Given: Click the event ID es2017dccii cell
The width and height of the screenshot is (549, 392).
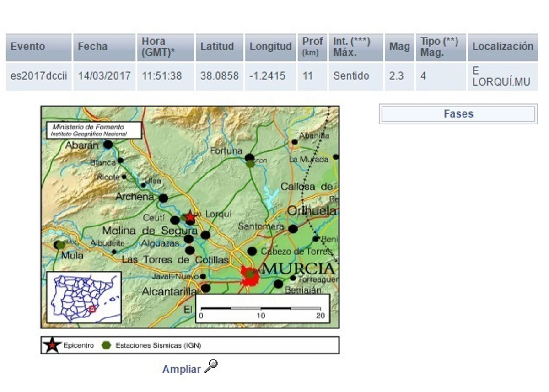Looking at the screenshot, I should [38, 76].
